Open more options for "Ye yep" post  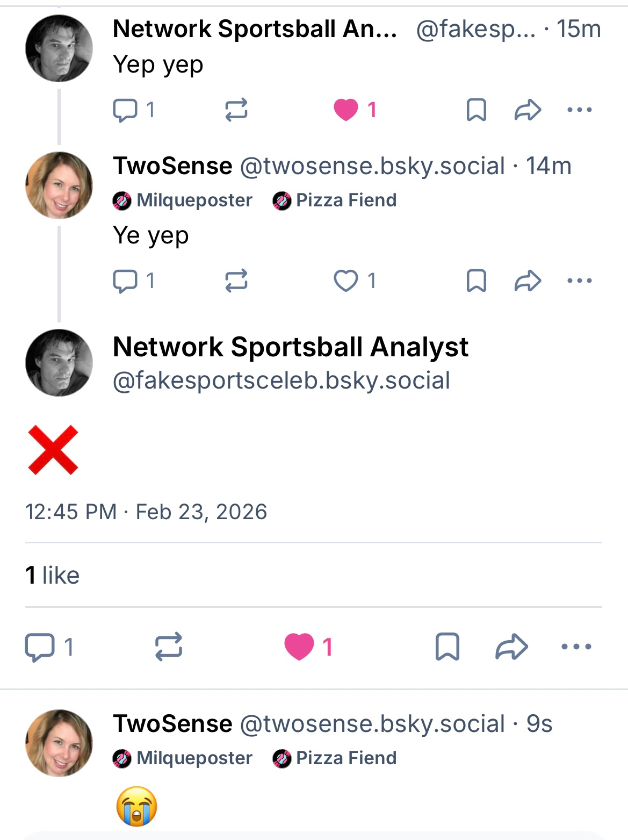(x=579, y=281)
